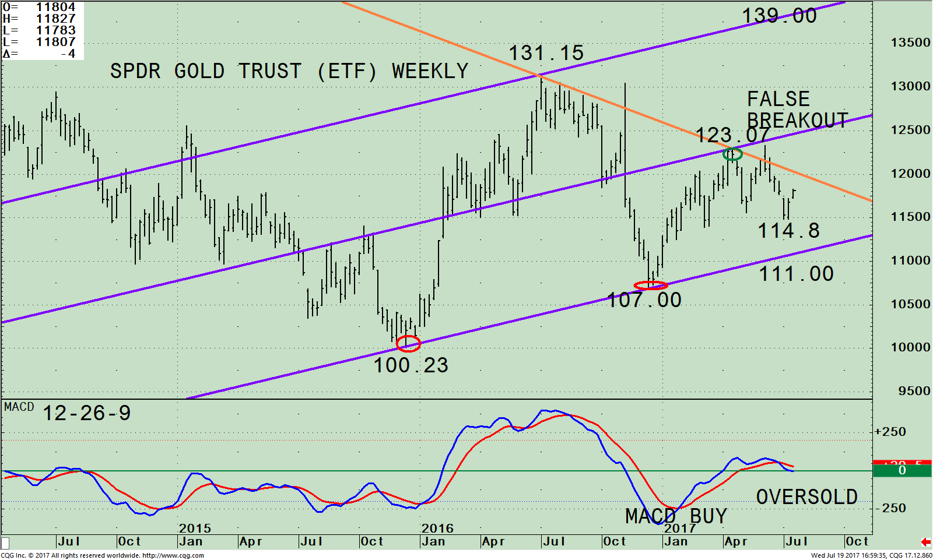
Task: Click the 13000 price axis label
Action: [911, 86]
